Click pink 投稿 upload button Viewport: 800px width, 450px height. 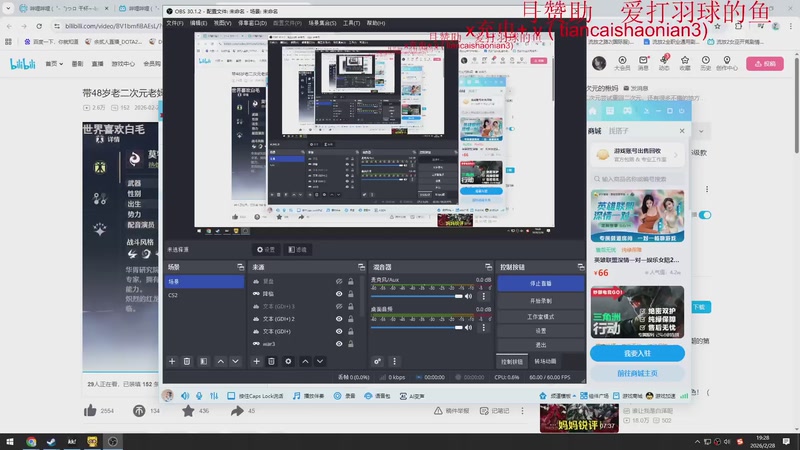pos(765,63)
